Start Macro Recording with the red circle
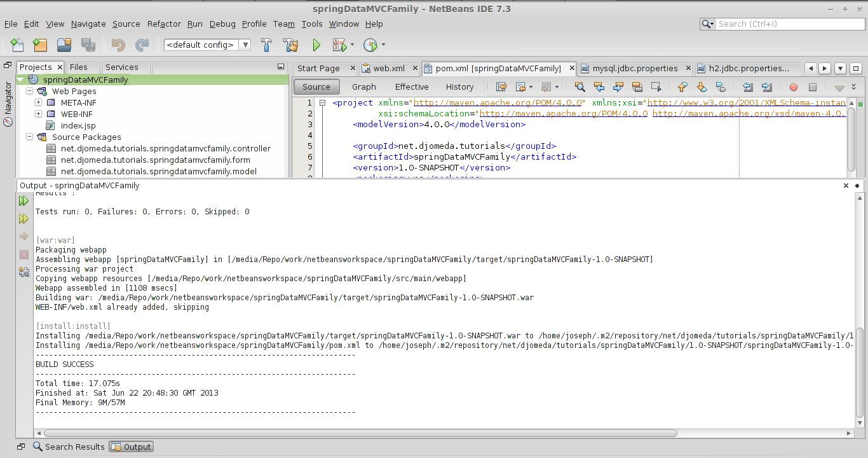868x458 pixels. [x=793, y=87]
